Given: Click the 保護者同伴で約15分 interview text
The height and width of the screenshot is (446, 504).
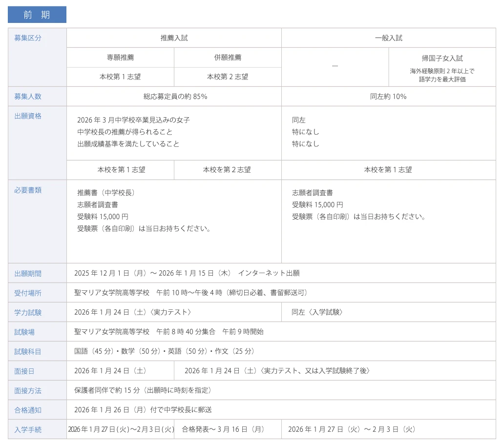Looking at the screenshot, I should click(107, 390).
